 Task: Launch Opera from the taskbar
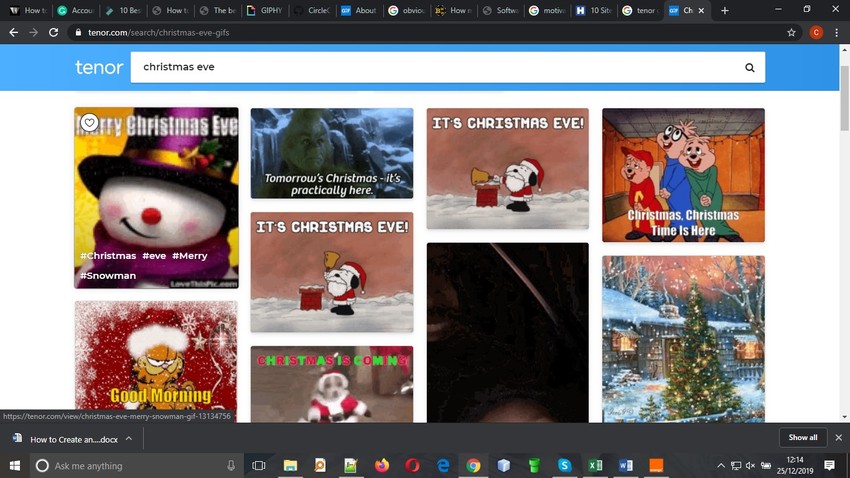coord(413,466)
